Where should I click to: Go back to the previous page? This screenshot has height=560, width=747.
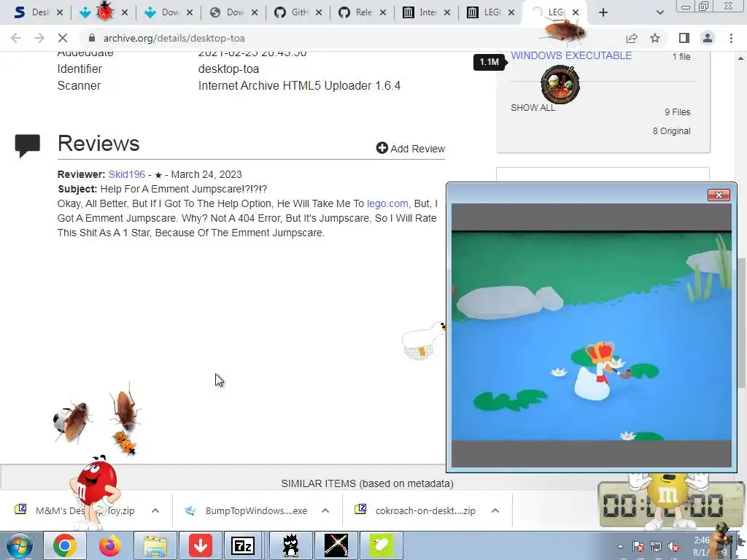click(16, 38)
